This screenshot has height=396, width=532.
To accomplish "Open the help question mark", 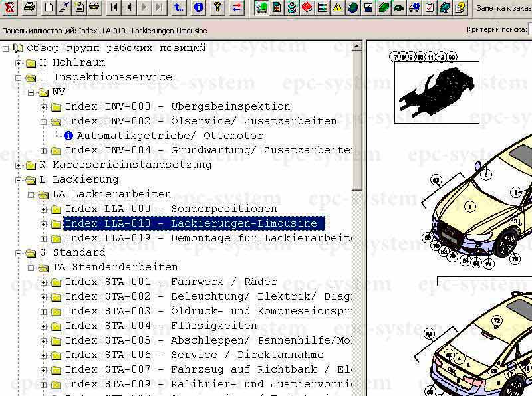I will click(217, 9).
